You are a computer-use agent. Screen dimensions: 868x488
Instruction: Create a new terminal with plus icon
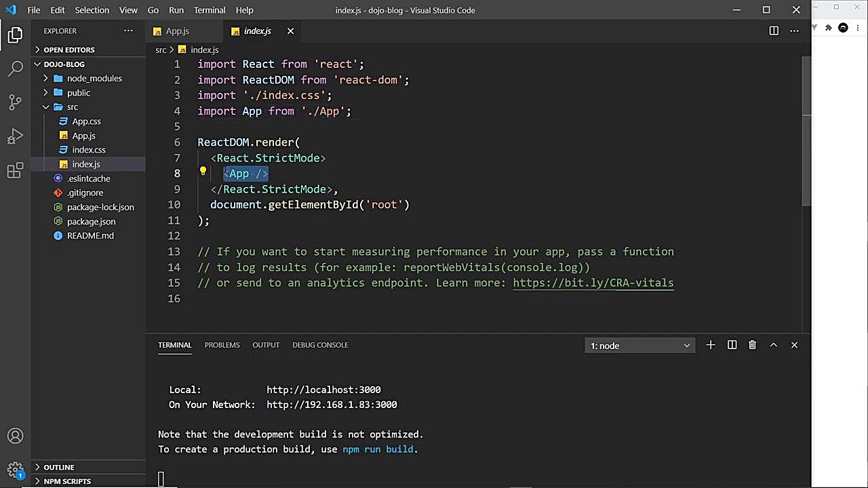710,345
